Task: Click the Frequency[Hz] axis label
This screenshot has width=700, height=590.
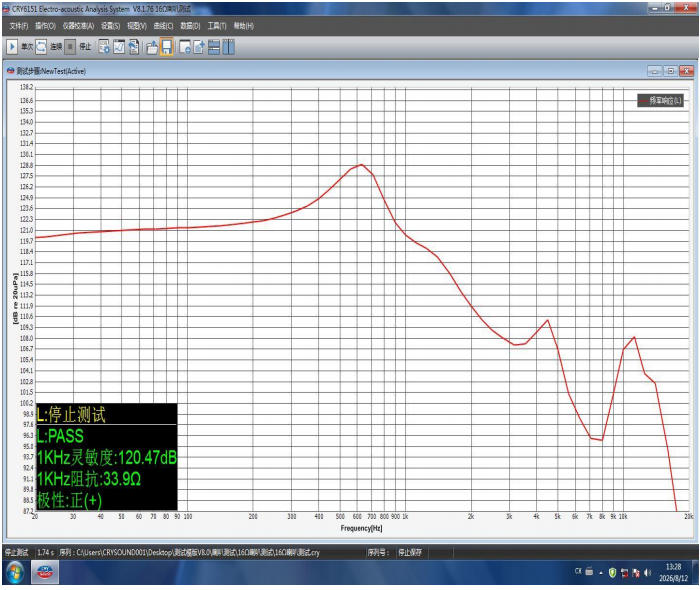Action: (x=361, y=528)
